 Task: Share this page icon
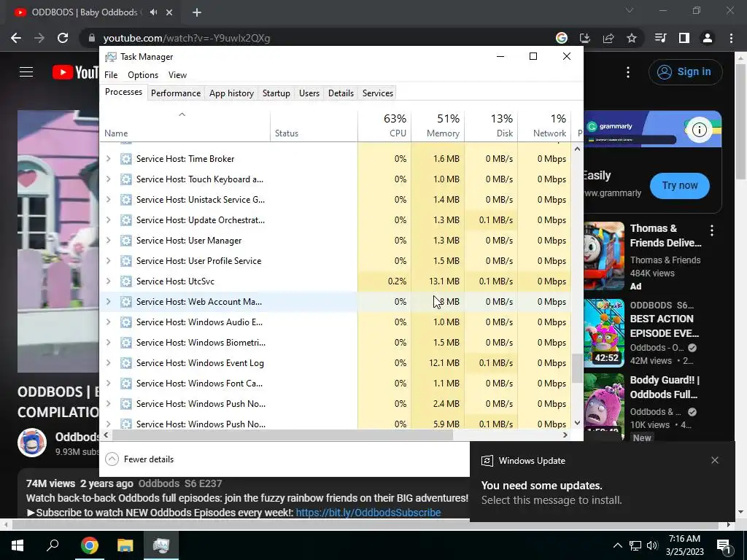point(608,38)
